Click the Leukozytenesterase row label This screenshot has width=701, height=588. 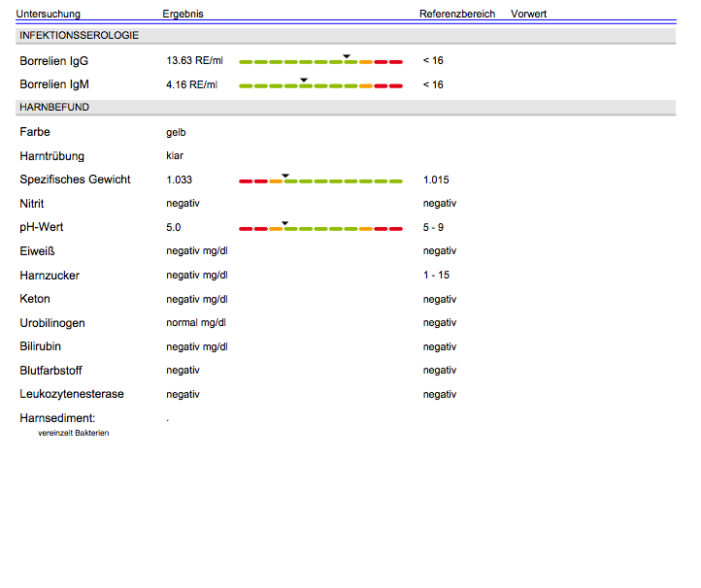pos(72,394)
